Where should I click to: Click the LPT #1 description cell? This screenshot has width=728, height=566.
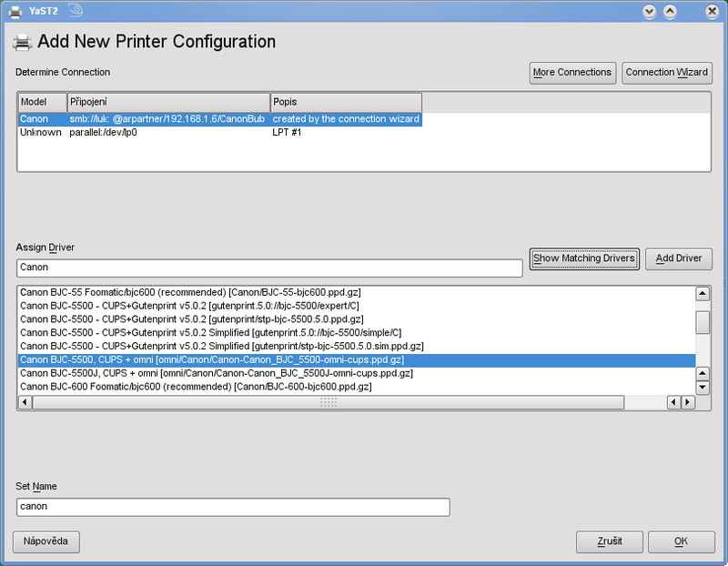coord(287,132)
